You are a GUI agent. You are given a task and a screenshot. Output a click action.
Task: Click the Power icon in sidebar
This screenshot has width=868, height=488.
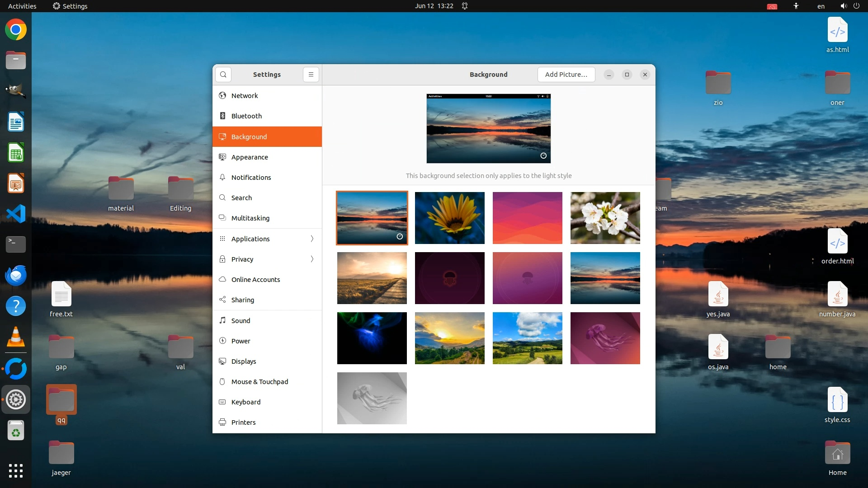pos(222,341)
